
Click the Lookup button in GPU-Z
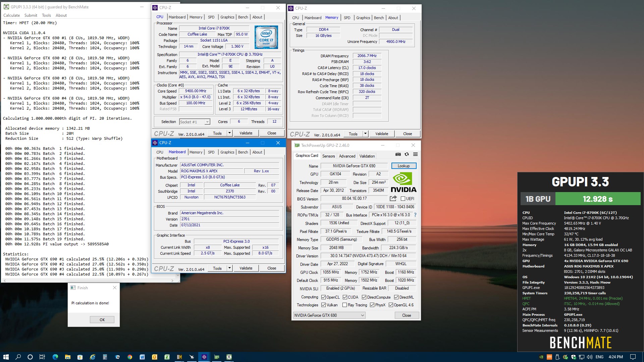pyautogui.click(x=404, y=166)
